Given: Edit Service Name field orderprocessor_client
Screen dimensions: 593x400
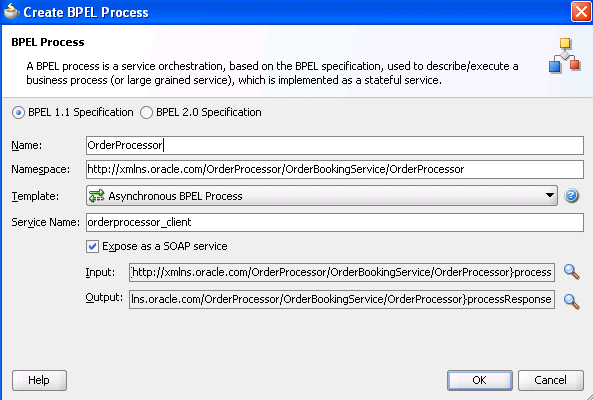Looking at the screenshot, I should [335, 222].
